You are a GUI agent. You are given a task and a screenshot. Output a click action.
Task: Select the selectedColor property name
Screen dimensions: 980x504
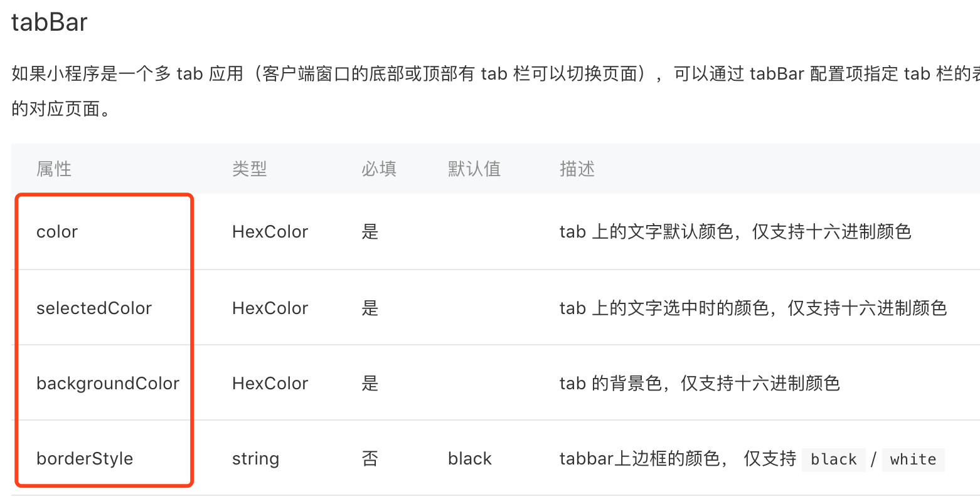(94, 308)
